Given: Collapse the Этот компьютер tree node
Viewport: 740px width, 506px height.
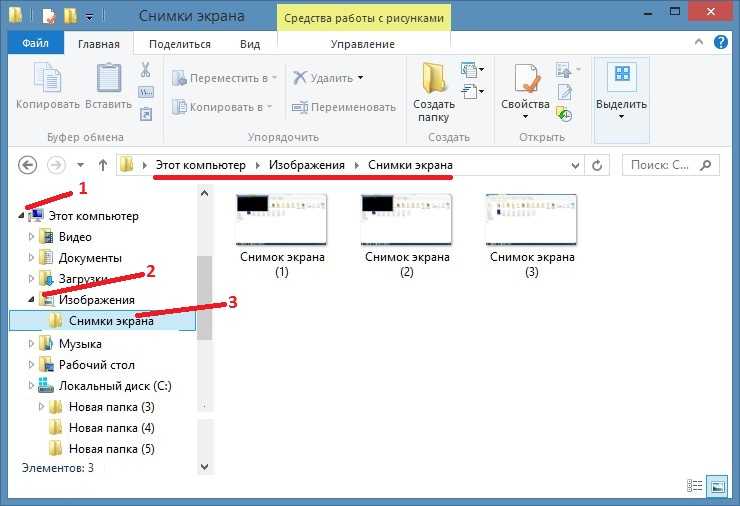Looking at the screenshot, I should point(21,216).
